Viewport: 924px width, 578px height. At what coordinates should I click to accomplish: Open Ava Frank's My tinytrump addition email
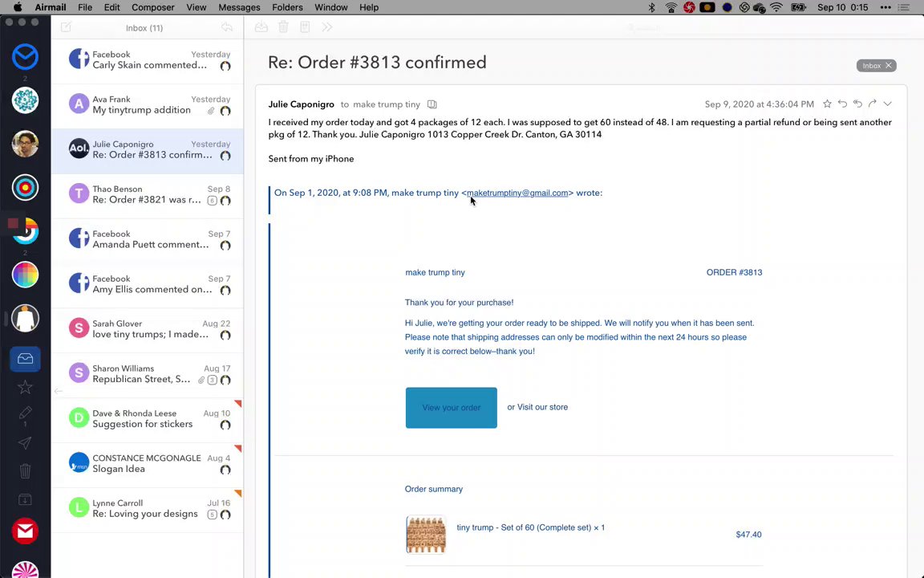[148, 105]
